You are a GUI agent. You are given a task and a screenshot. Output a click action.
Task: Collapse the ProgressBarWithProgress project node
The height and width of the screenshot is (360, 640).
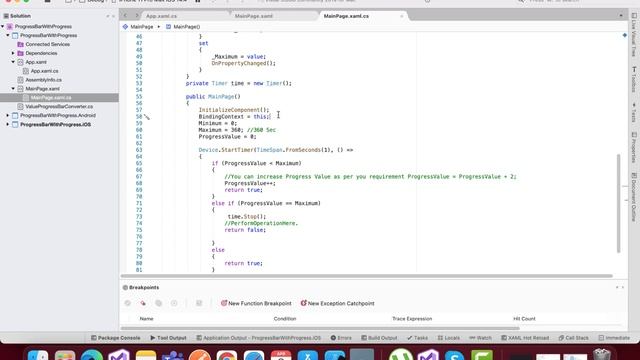click(x=8, y=36)
